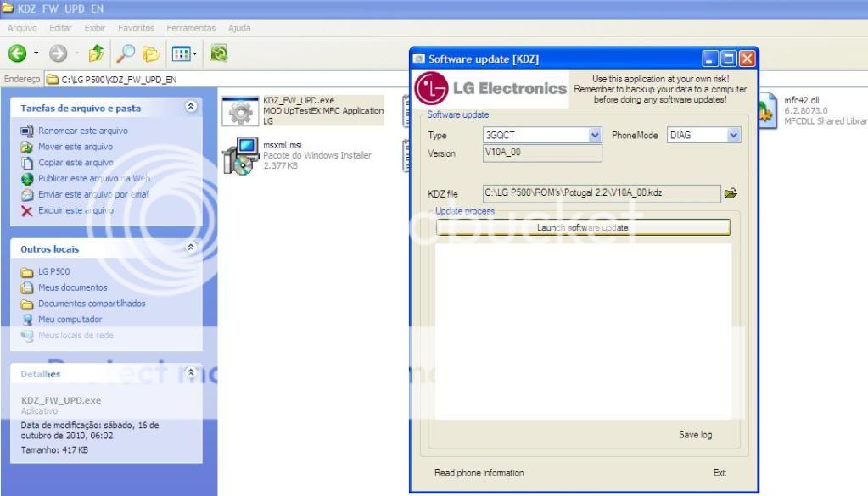
Task: Collapse the Detalhes panel
Action: [190, 373]
